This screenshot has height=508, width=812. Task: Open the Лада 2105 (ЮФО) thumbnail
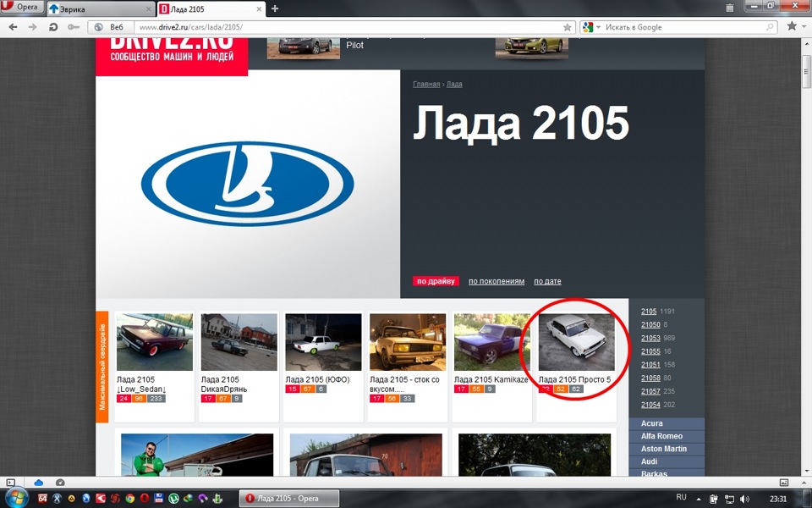tap(323, 342)
